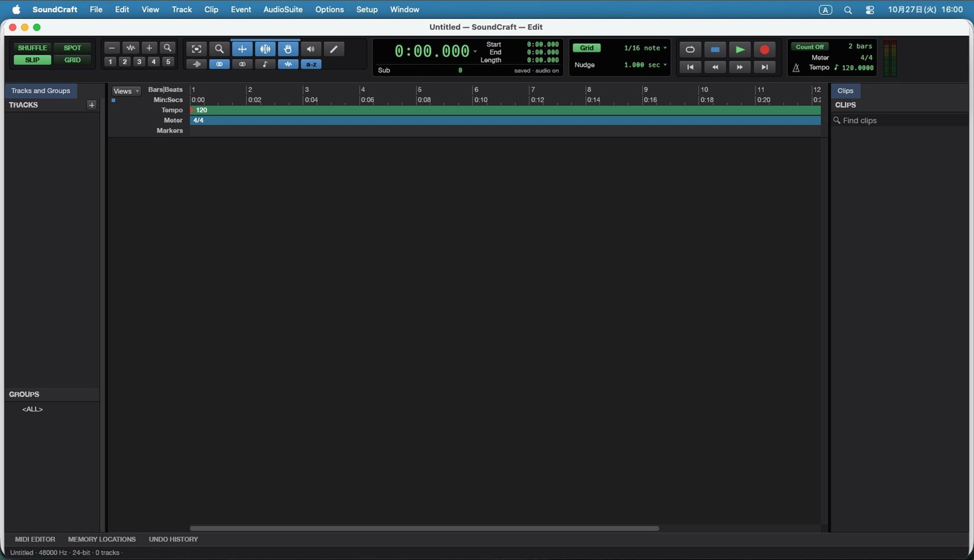Click the music note MIDI icon
The width and height of the screenshot is (974, 560).
click(x=265, y=64)
